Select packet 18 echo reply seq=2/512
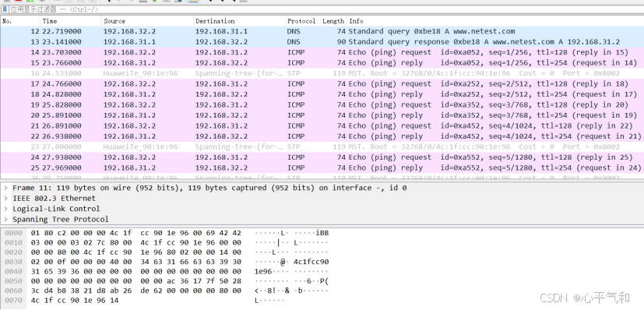Viewport: 644px width, 310px height. point(322,94)
